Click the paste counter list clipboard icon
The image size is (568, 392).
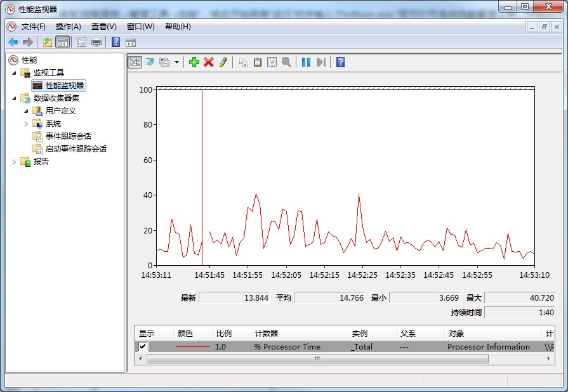tap(258, 62)
